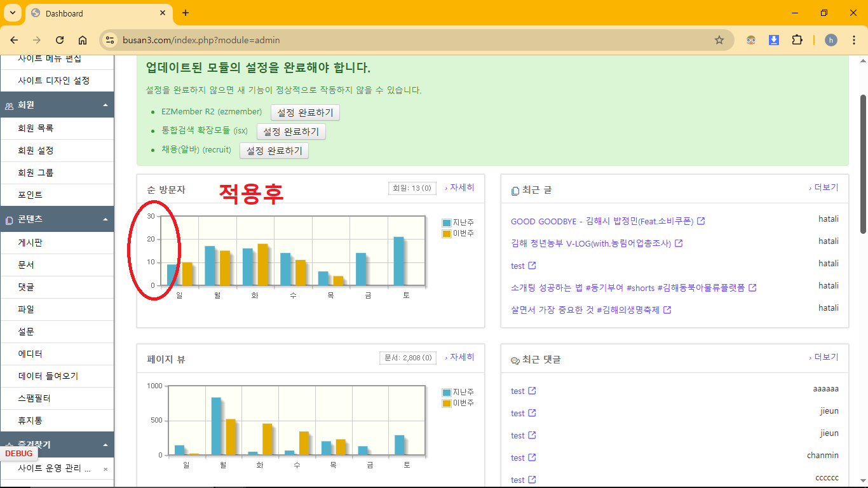Click the external link icon on the first test comment
This screenshot has width=868, height=488.
[531, 391]
